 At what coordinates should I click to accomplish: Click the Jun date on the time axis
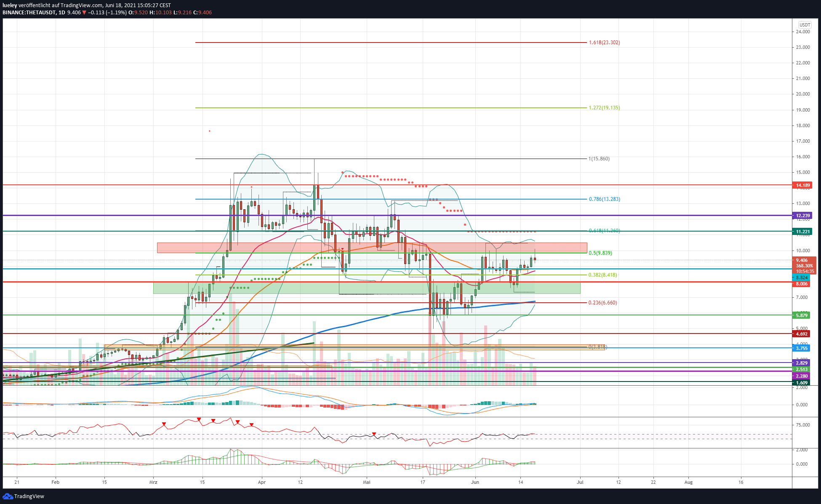click(x=475, y=482)
